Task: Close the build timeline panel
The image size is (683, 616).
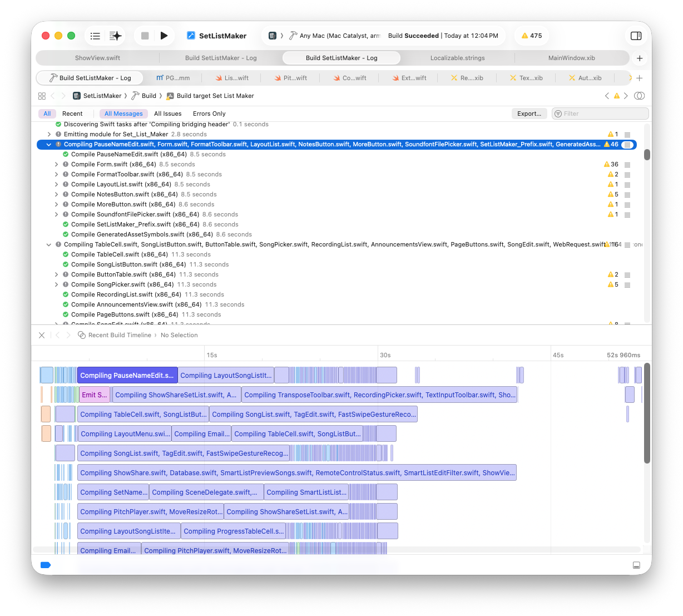Action: 42,335
